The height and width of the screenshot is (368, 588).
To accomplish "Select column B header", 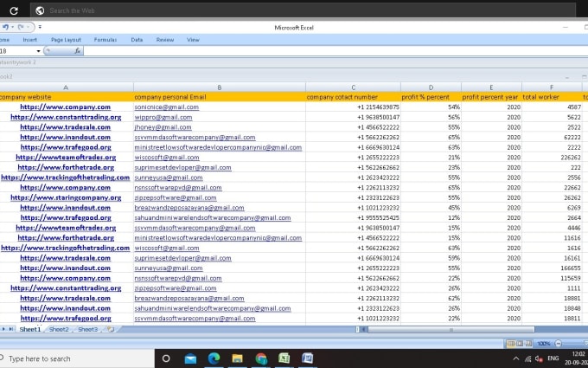I will point(220,87).
